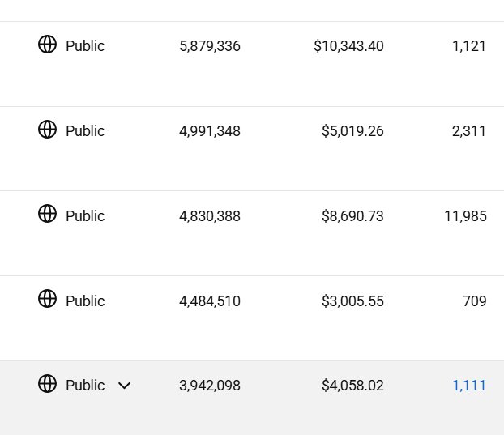The image size is (504, 435).
Task: Open visibility dropdown arrow in highlighted row
Action: coord(124,386)
